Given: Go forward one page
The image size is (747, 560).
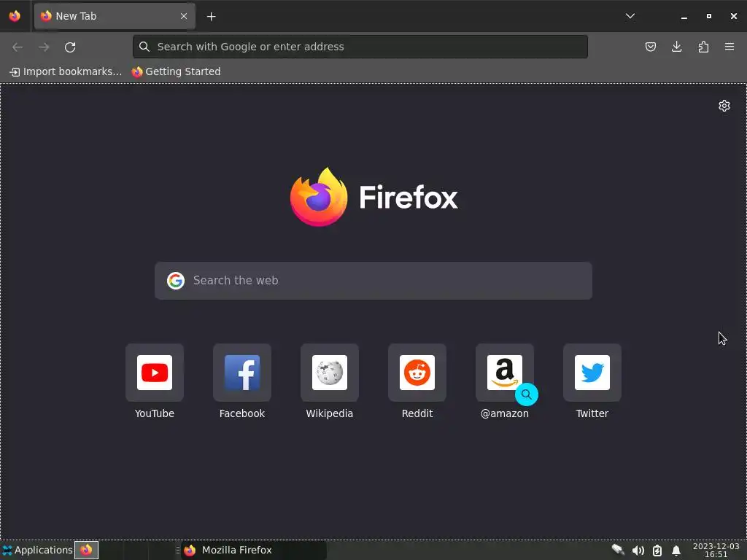Looking at the screenshot, I should 44,47.
